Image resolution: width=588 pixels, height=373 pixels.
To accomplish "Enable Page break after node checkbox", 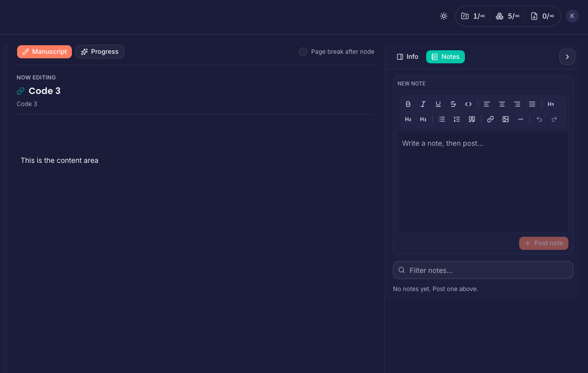I will click(x=303, y=52).
